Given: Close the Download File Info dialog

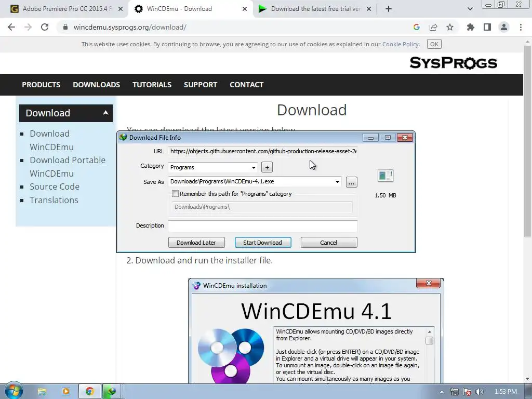Looking at the screenshot, I should pyautogui.click(x=405, y=137).
